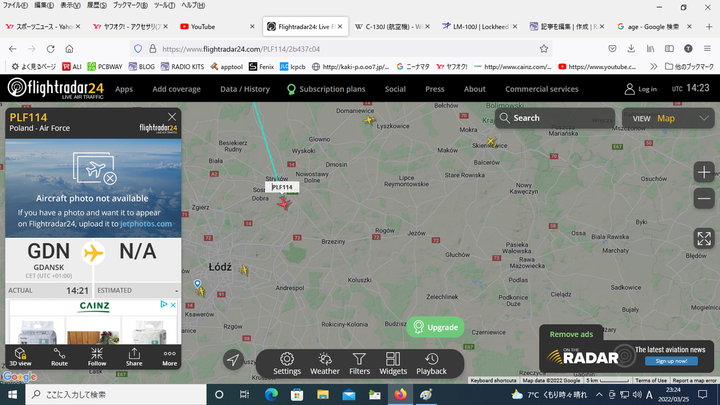Image resolution: width=720 pixels, height=405 pixels.
Task: Click the green Upgrade button
Action: point(435,327)
